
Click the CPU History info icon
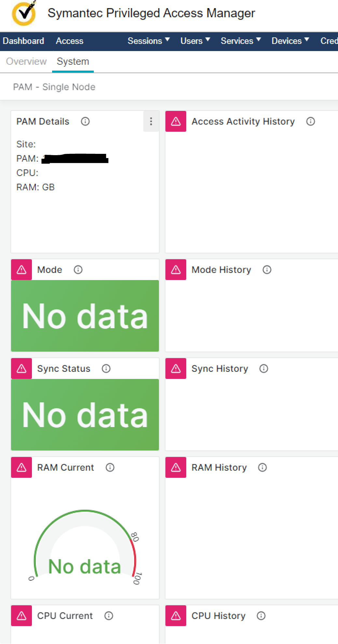coord(261,616)
